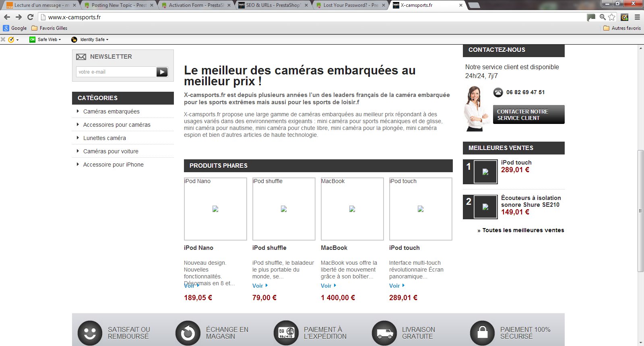This screenshot has height=346, width=644.
Task: Open Toutes les meilleures ventes link
Action: tap(521, 230)
